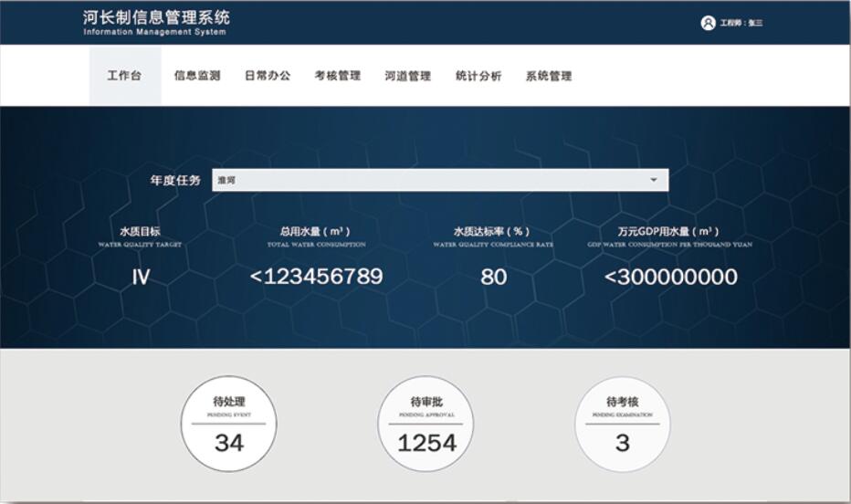Open the 工作台 tab

[x=124, y=76]
